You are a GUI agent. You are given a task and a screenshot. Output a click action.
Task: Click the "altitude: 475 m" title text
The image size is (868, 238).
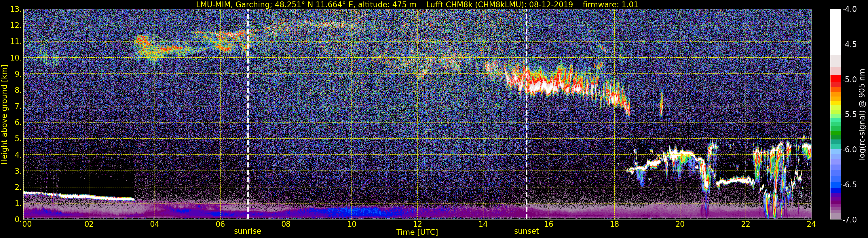point(387,4)
